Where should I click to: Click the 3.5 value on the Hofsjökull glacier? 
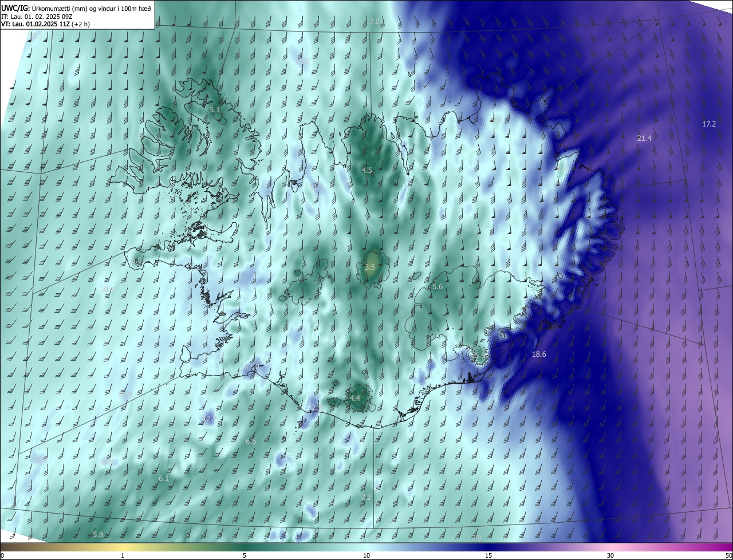[x=370, y=267]
